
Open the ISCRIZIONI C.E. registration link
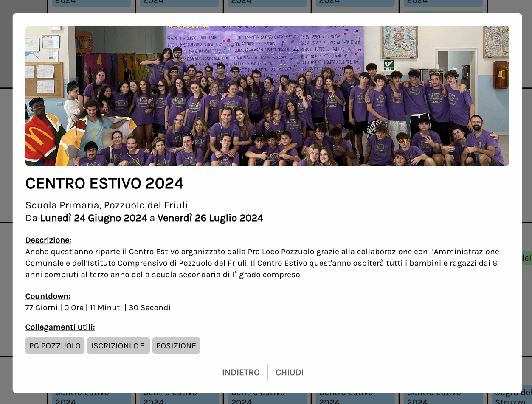click(118, 346)
